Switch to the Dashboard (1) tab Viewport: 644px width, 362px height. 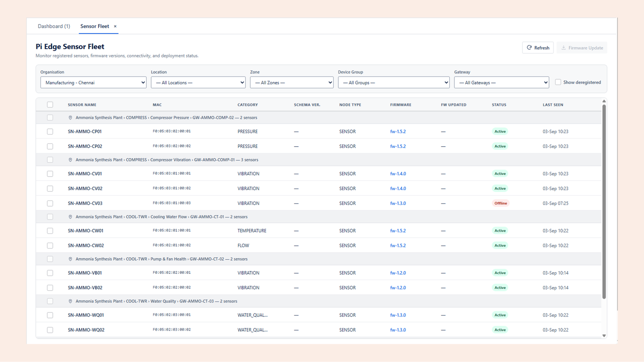click(x=54, y=26)
